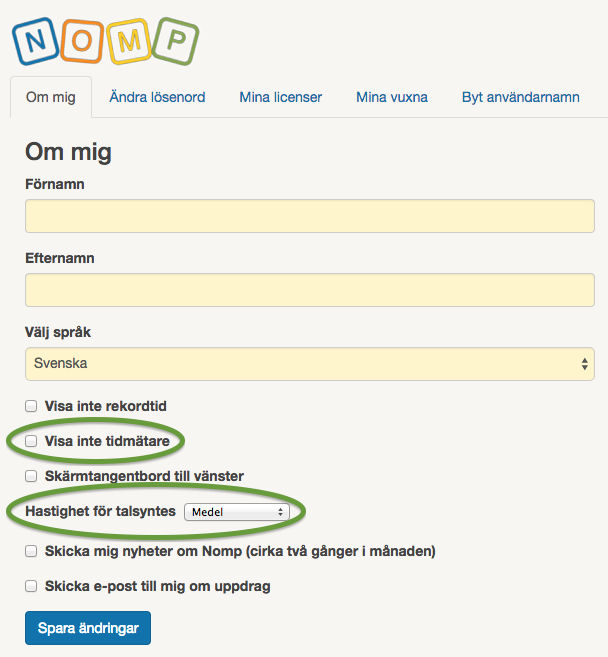This screenshot has width=608, height=657.
Task: Open Hastighet för talsyntes dropdown
Action: pos(237,512)
